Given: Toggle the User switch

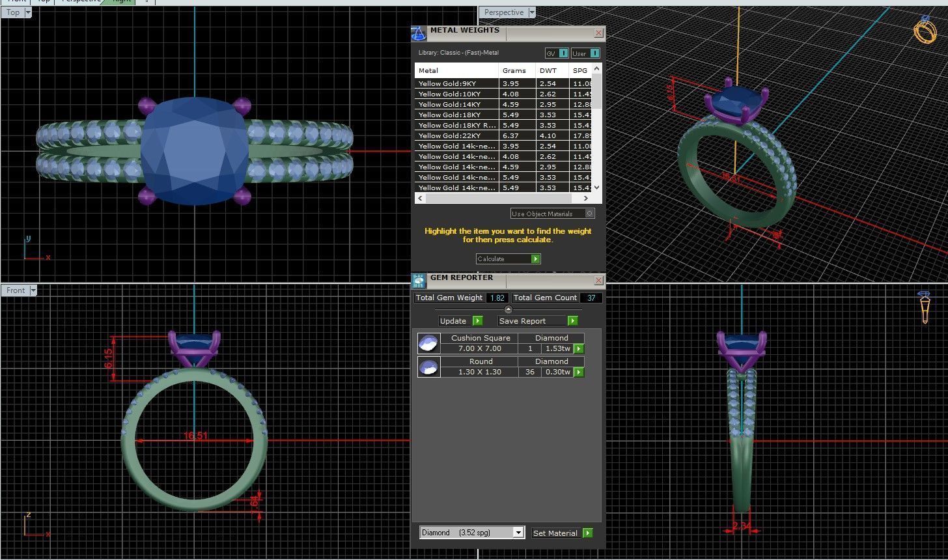Looking at the screenshot, I should pyautogui.click(x=585, y=53).
